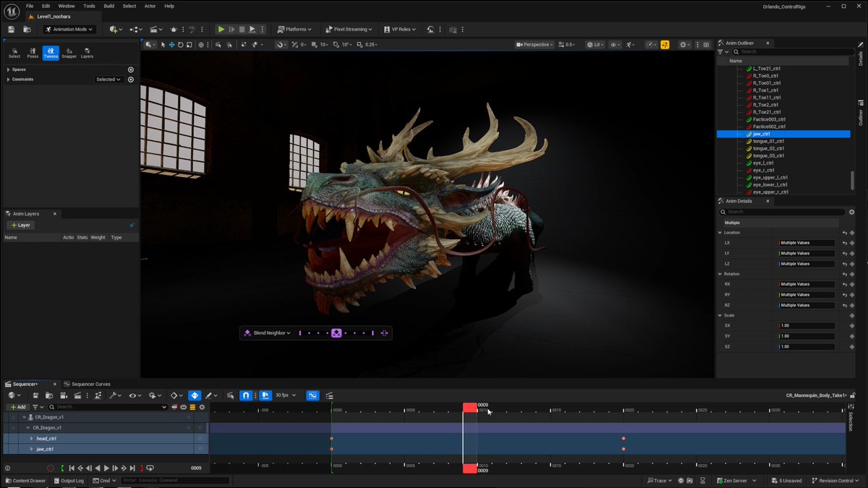Image resolution: width=868 pixels, height=488 pixels.
Task: Collapse the CR_Dragon_v1 control rig track
Action: (x=27, y=427)
